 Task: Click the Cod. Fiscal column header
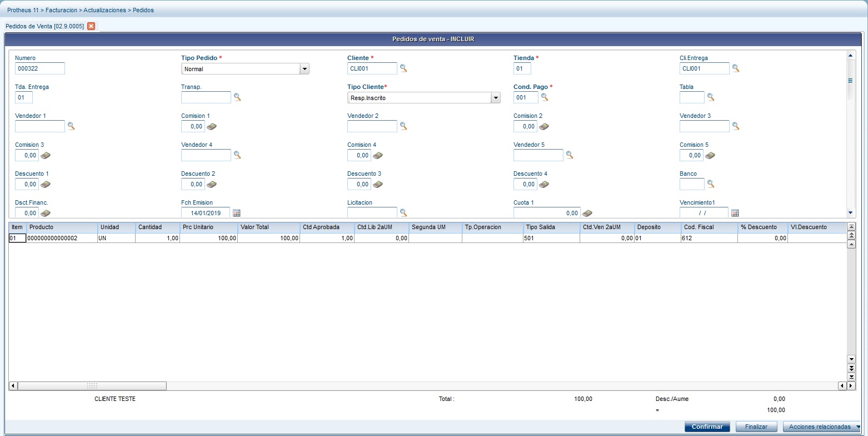pyautogui.click(x=710, y=227)
